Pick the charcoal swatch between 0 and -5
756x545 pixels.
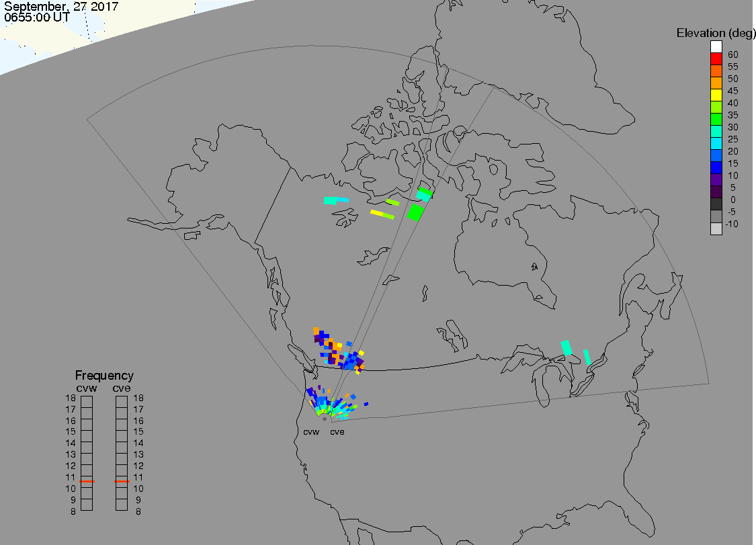716,204
